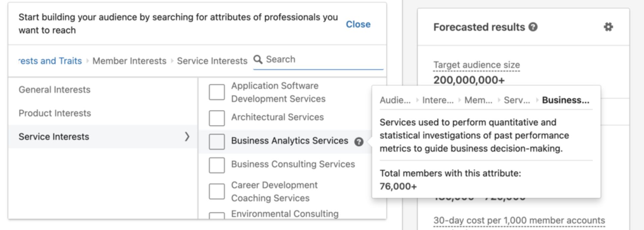Select the Product Interests category

pyautogui.click(x=55, y=113)
